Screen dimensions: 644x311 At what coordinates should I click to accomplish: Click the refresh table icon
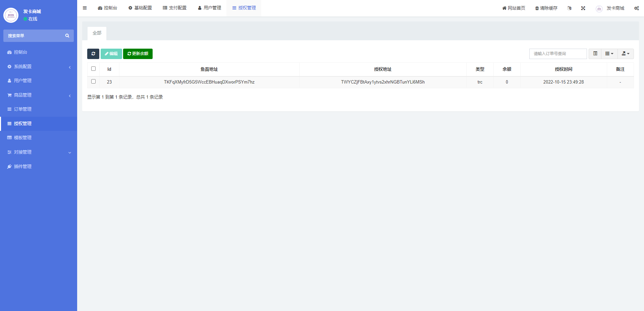point(93,54)
